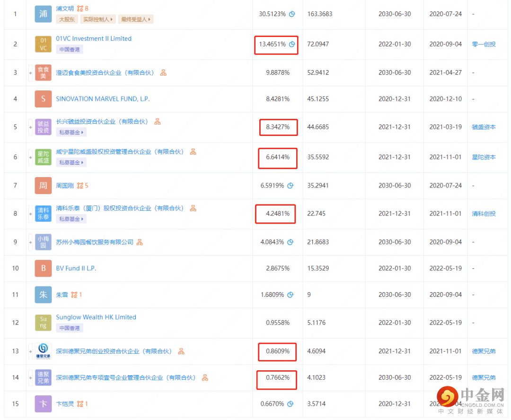The height and width of the screenshot is (420, 511).
Task: Open pie chart icon next to 0.6670%
Action: tap(291, 404)
